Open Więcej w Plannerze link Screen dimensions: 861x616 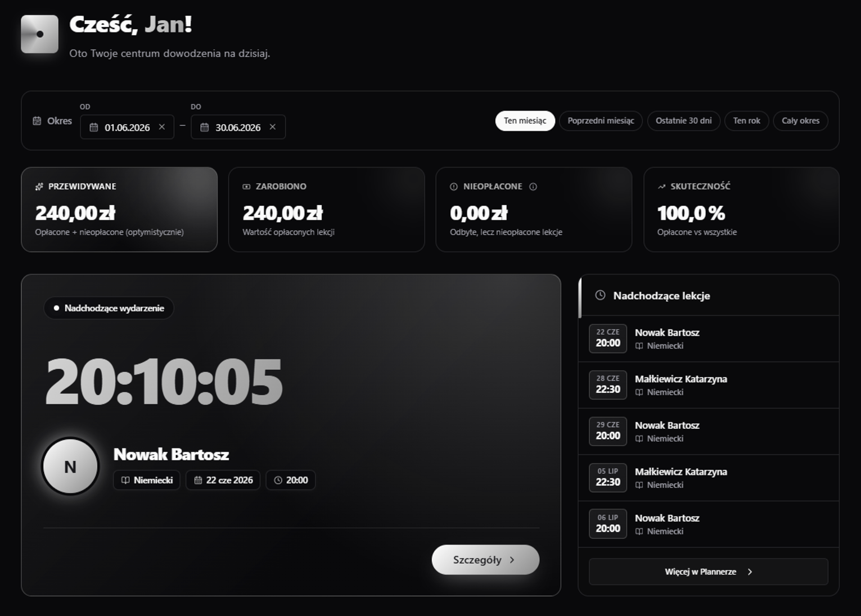708,572
